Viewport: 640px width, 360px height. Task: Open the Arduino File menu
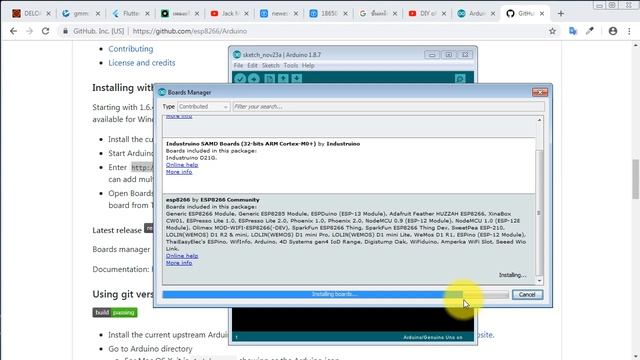(x=238, y=66)
